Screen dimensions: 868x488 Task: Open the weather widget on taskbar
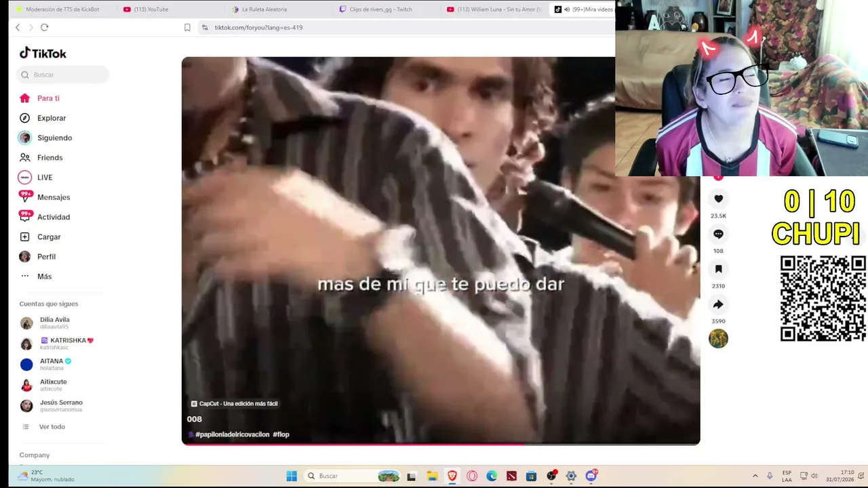(46, 476)
